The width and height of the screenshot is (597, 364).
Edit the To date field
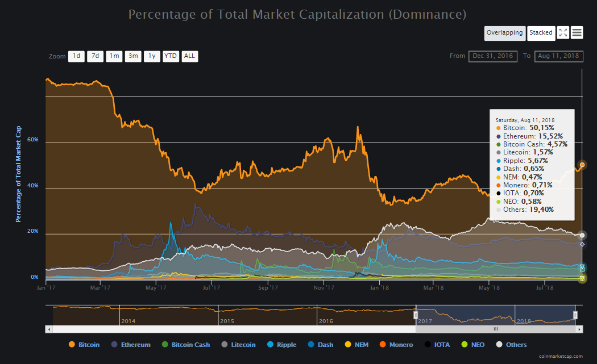(x=558, y=56)
